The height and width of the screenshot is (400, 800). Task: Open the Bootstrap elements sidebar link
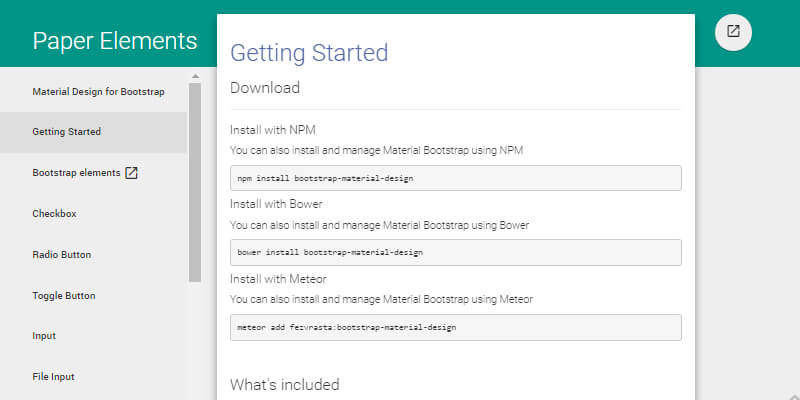click(76, 173)
